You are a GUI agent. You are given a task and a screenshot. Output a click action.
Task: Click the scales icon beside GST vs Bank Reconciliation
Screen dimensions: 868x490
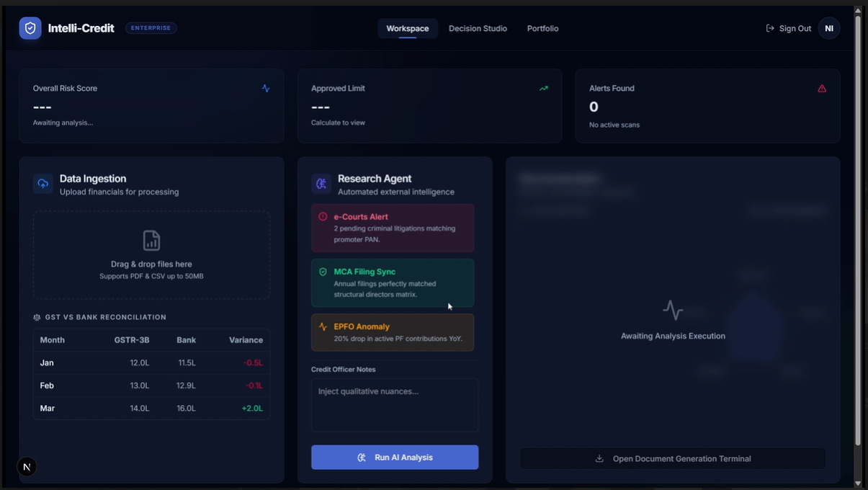point(37,317)
